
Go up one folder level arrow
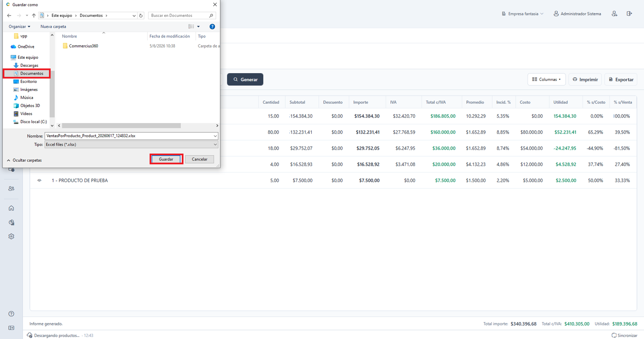pos(34,16)
